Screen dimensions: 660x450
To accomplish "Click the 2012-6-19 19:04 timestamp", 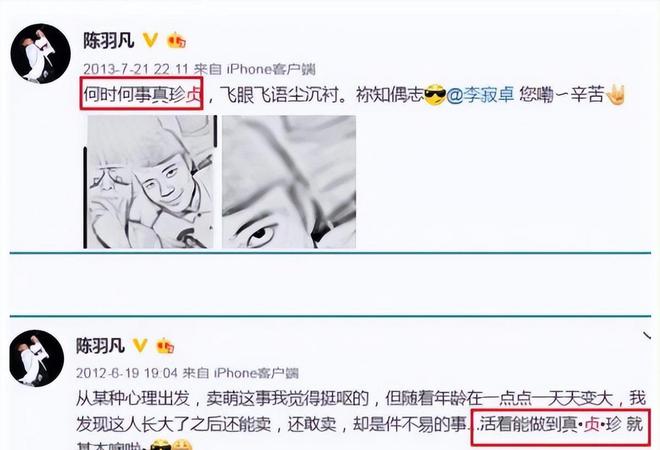I will 127,373.
